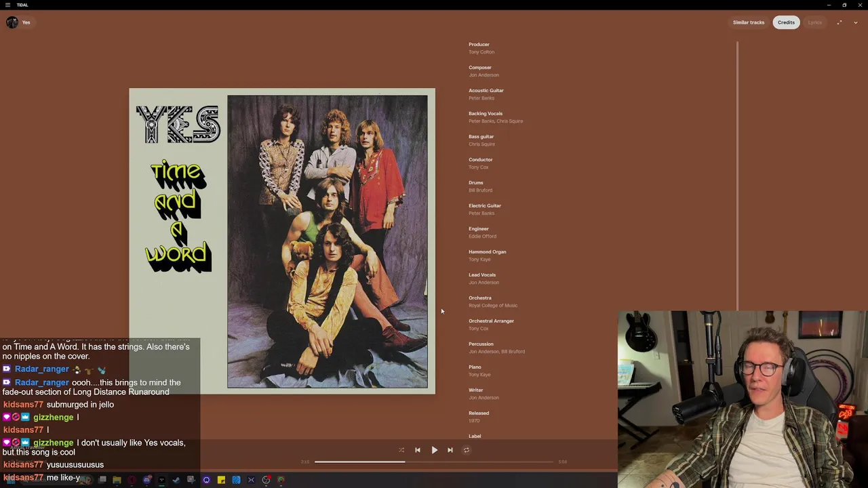
Task: Open the last round taskbar icon
Action: click(281, 480)
